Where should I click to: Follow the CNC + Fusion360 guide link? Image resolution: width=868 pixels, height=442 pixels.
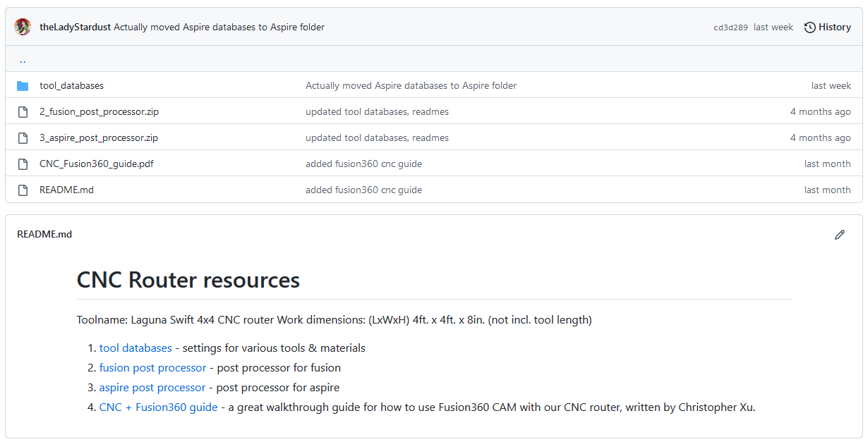click(158, 407)
